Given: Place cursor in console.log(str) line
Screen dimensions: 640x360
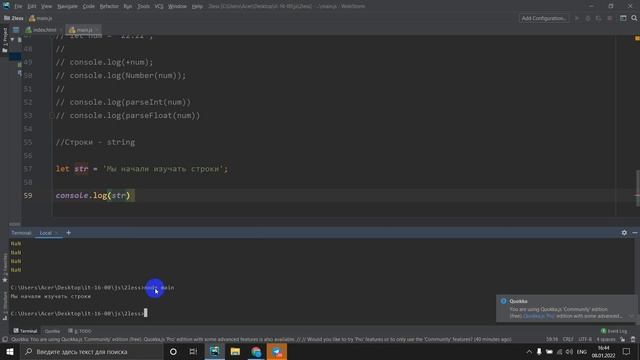Looking at the screenshot, I should click(x=93, y=196).
